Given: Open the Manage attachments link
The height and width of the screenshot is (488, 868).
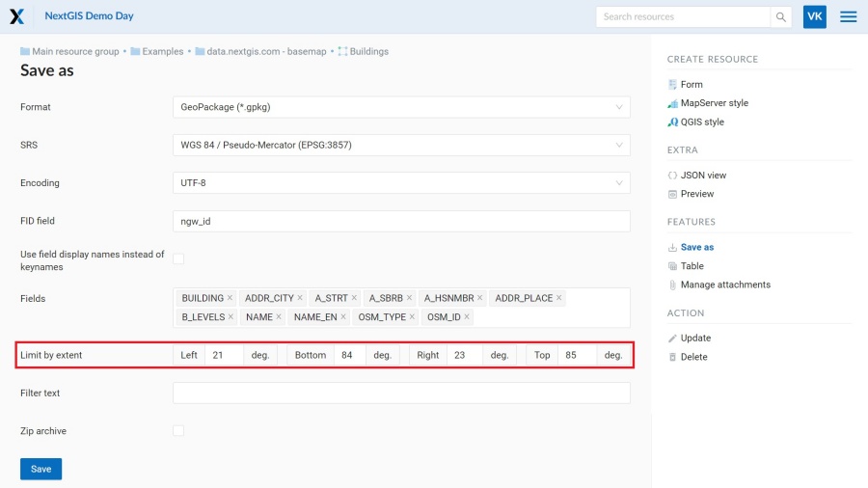Looking at the screenshot, I should 725,285.
